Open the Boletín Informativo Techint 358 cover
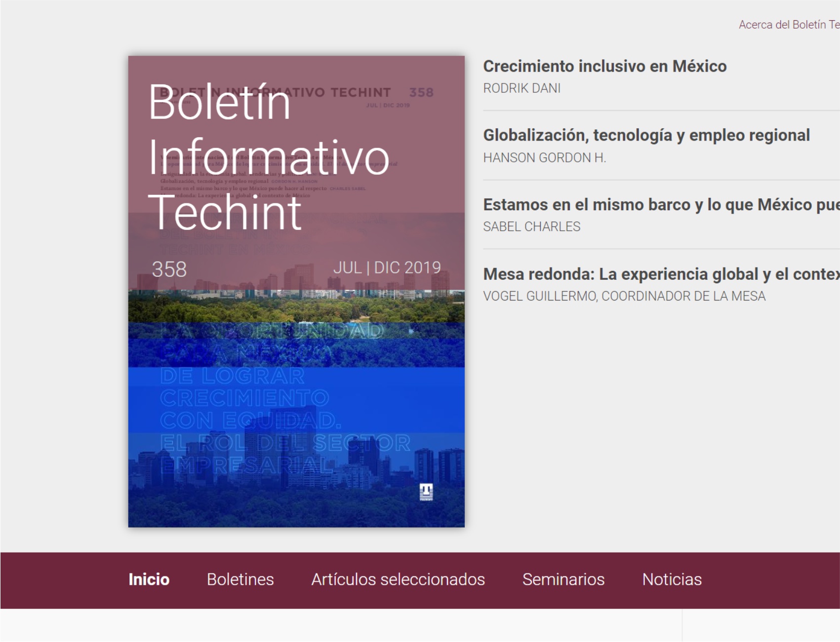The height and width of the screenshot is (642, 840). 296,291
